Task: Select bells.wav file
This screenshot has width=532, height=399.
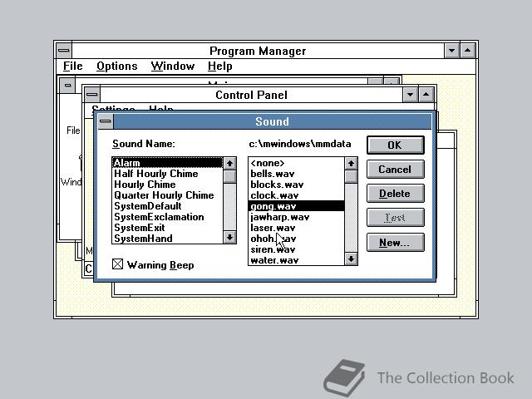Action: click(x=297, y=174)
